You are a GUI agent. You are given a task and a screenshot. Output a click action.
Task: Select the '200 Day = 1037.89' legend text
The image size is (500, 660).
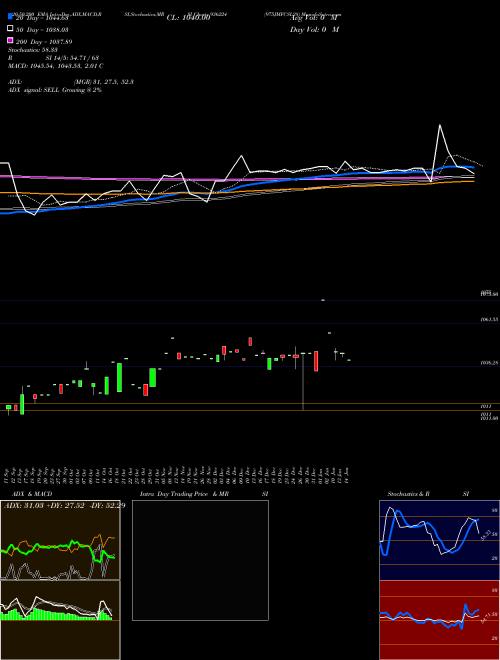coord(44,42)
